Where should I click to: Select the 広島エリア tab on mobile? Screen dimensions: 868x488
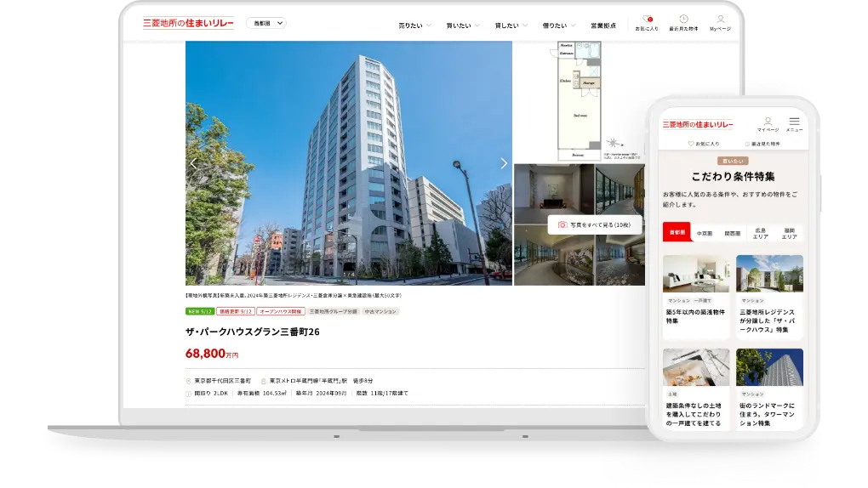760,232
